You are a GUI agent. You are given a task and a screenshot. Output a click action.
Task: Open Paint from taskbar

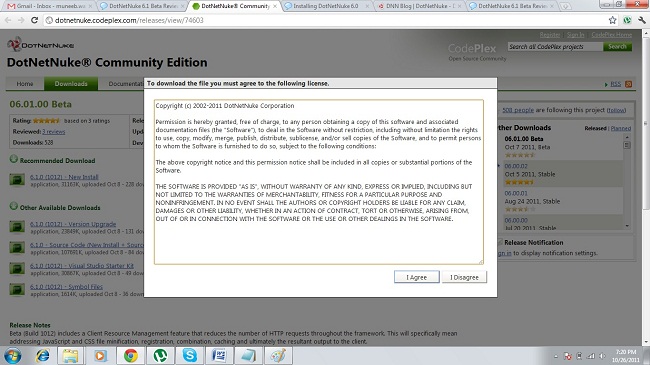click(x=278, y=356)
